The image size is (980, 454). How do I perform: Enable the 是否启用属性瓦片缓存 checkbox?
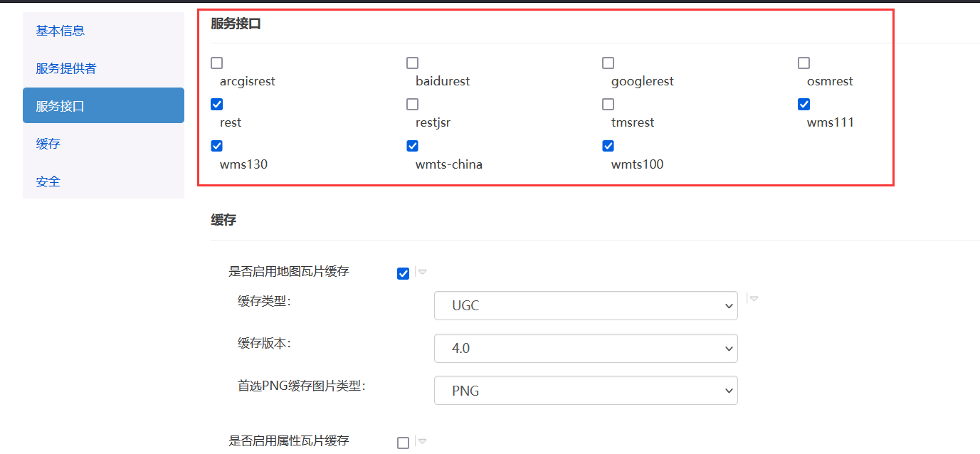pos(404,443)
